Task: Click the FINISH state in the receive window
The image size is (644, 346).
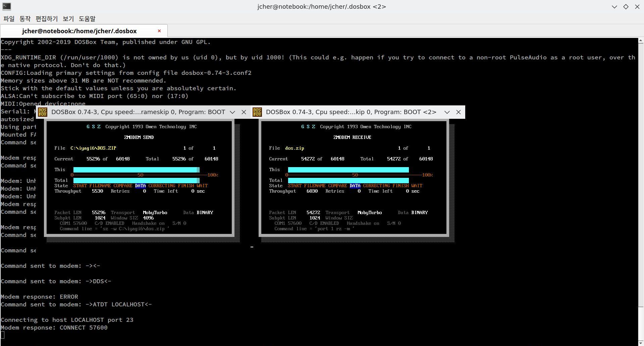Action: [400, 186]
